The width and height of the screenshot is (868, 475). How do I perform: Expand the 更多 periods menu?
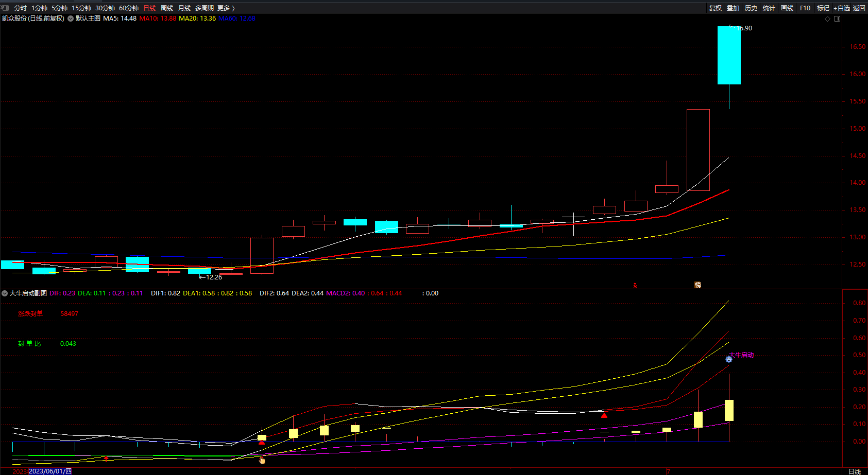tap(226, 8)
